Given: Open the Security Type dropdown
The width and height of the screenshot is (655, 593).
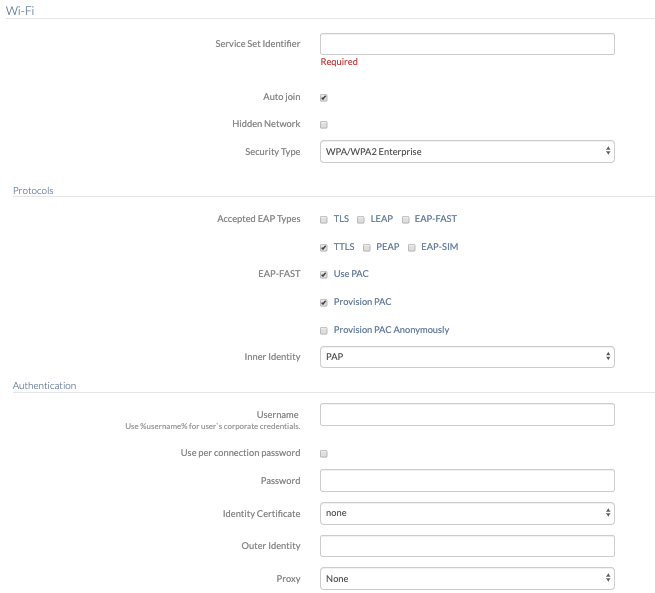Looking at the screenshot, I should point(467,152).
